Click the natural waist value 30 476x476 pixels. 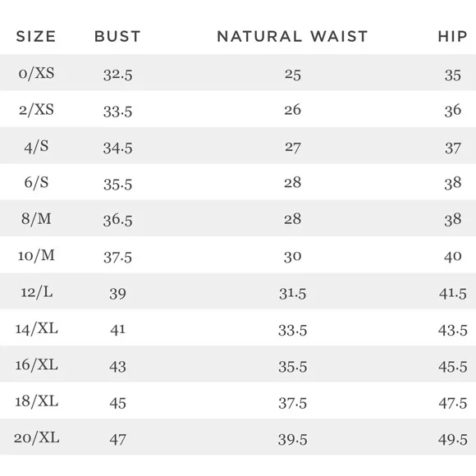pyautogui.click(x=293, y=257)
